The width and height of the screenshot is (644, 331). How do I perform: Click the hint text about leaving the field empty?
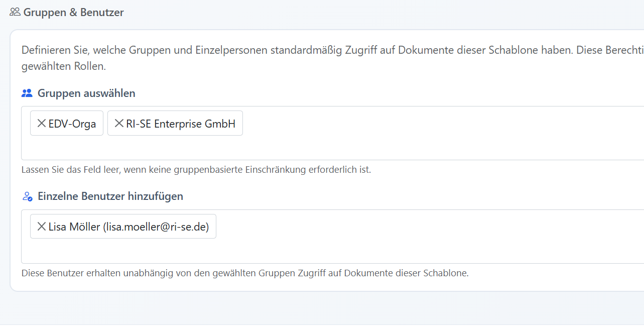[x=196, y=170]
